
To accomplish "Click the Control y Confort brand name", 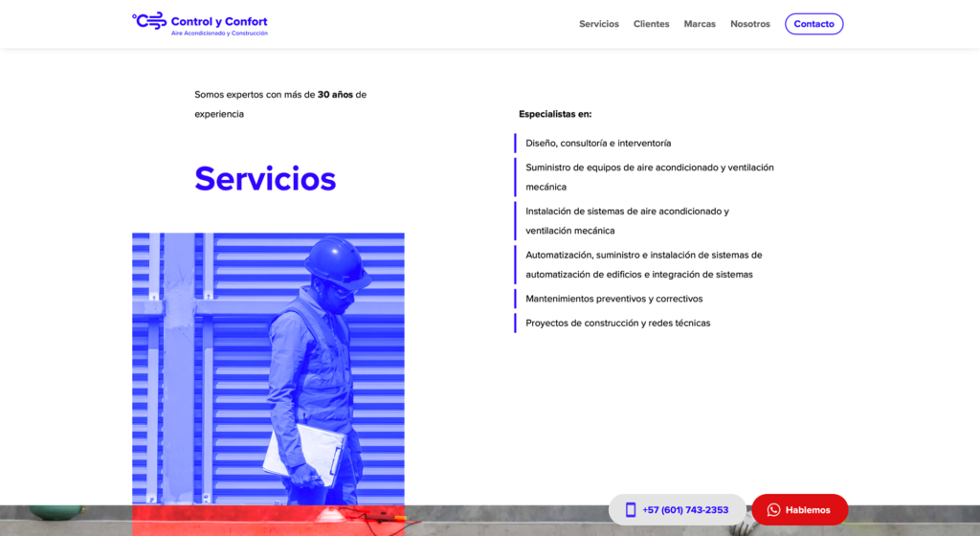I will click(219, 21).
